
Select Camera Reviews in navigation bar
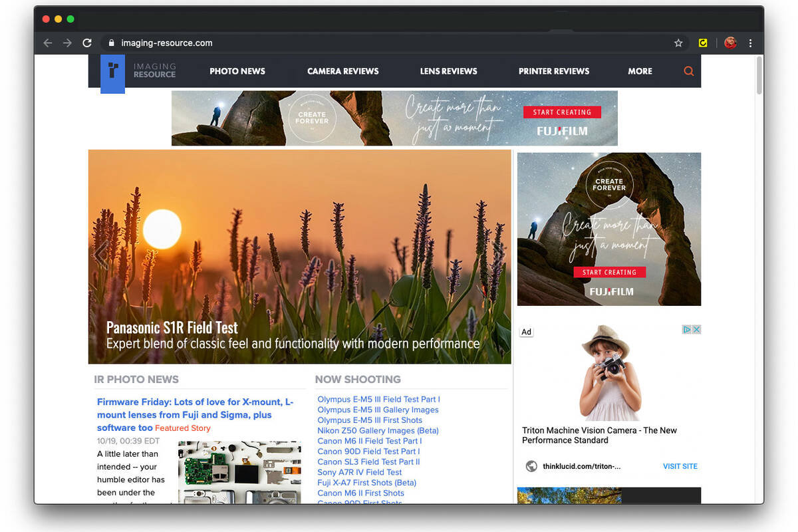click(342, 71)
